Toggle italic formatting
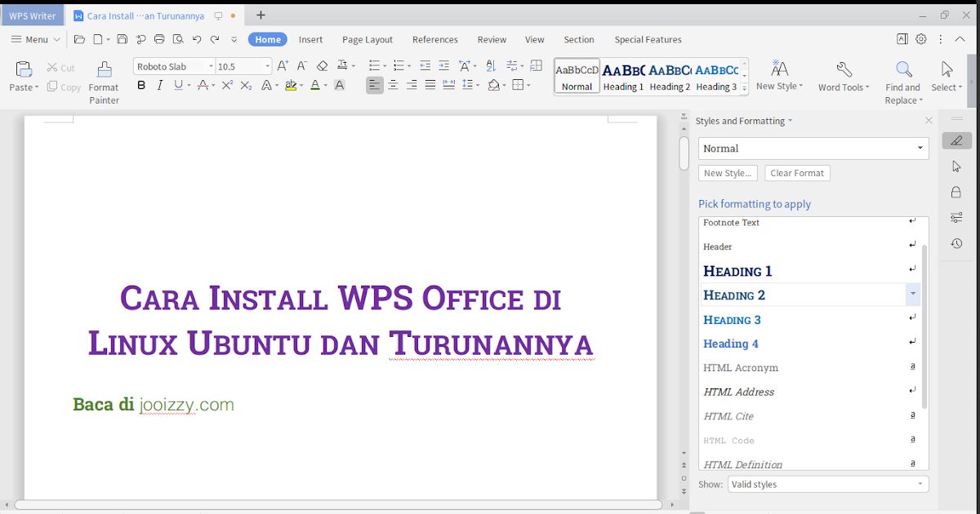This screenshot has width=980, height=514. pos(160,85)
